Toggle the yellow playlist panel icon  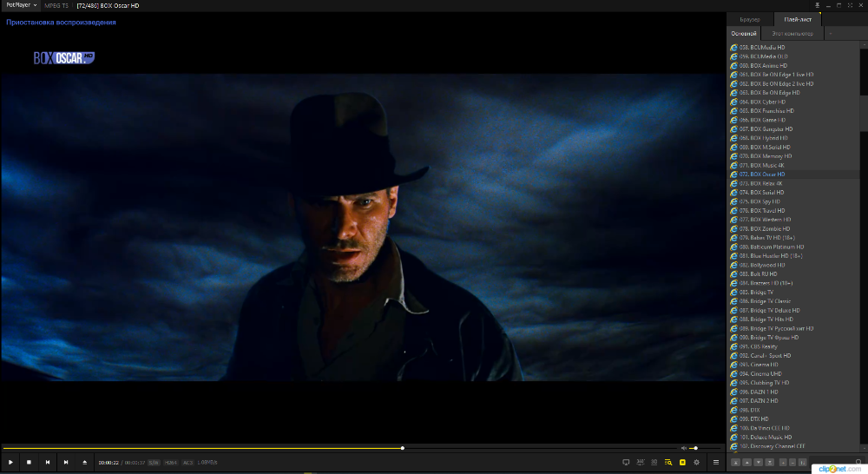click(x=682, y=463)
